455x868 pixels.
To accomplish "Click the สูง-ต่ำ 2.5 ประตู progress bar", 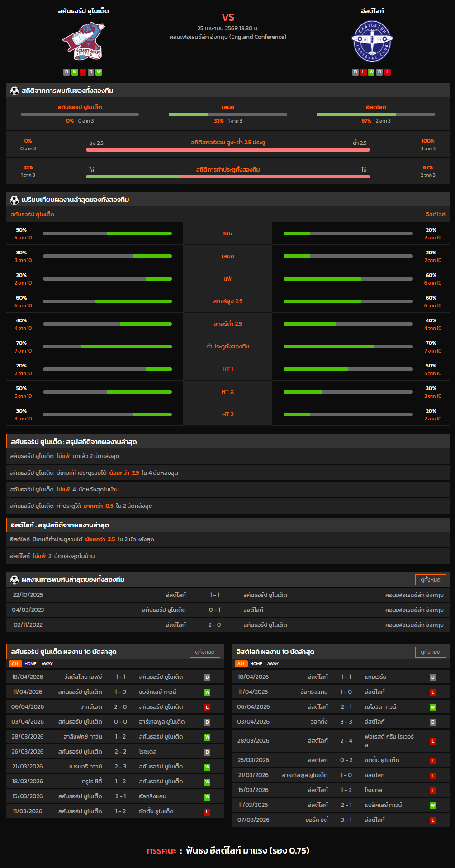I will tap(227, 150).
